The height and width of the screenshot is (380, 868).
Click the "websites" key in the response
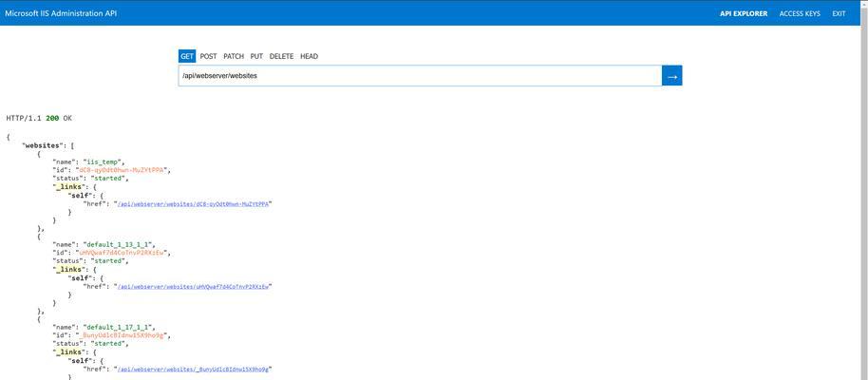pos(45,145)
